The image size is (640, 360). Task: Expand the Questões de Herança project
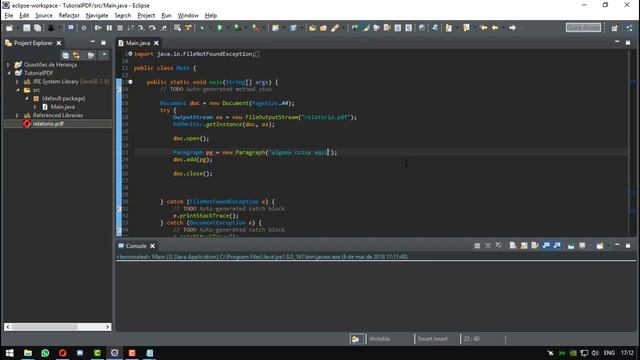pyautogui.click(x=8, y=64)
